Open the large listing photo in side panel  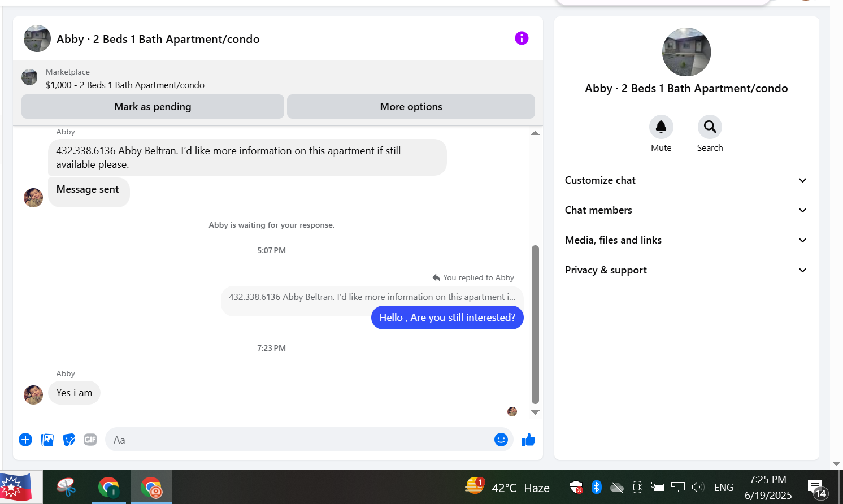pyautogui.click(x=686, y=52)
